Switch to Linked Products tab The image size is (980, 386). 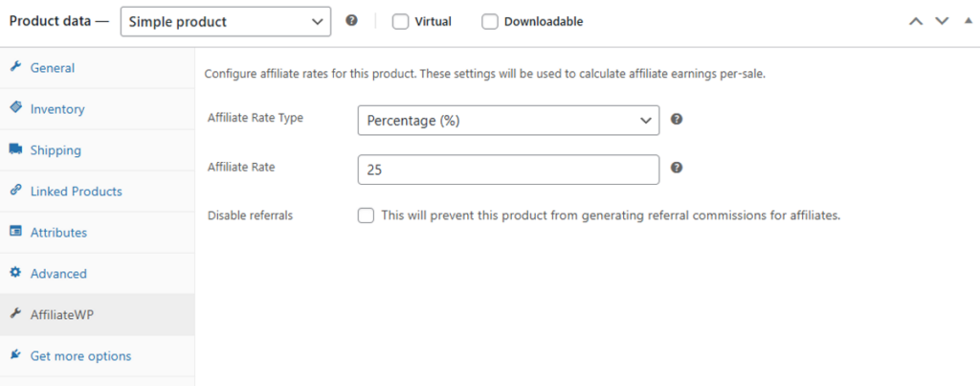coord(97,192)
